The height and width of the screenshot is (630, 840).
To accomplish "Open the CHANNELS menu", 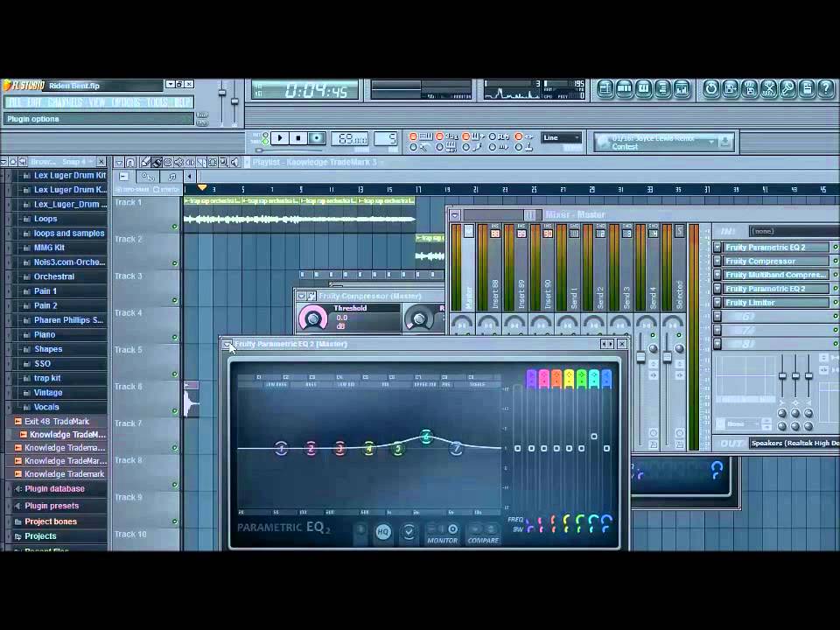I will [65, 101].
